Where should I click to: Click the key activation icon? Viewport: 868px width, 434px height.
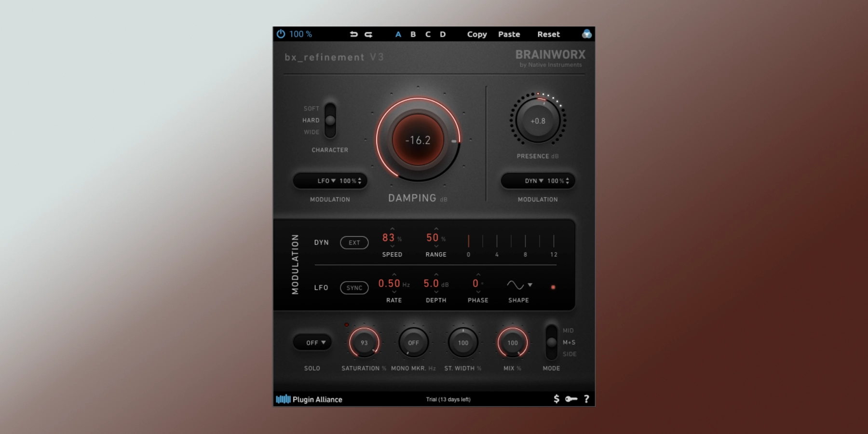click(571, 399)
